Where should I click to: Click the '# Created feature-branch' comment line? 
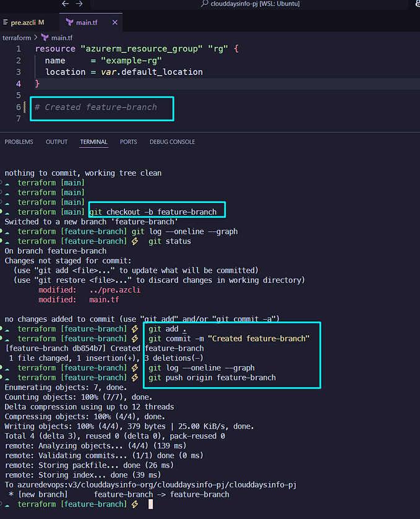(x=96, y=107)
